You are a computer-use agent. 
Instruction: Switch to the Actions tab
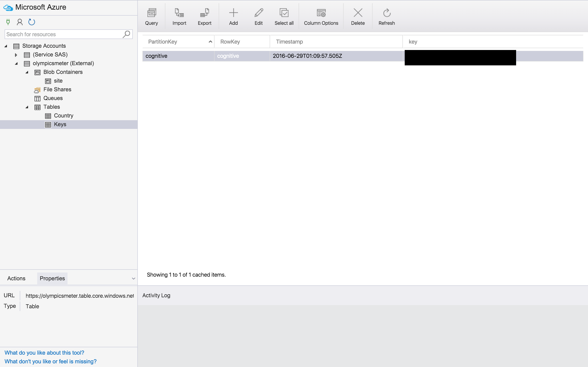click(x=16, y=278)
